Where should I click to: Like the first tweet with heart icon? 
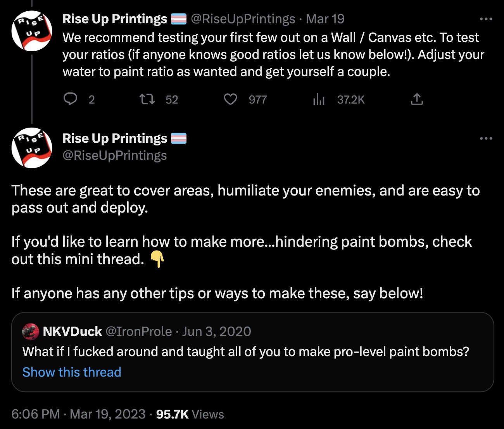230,99
